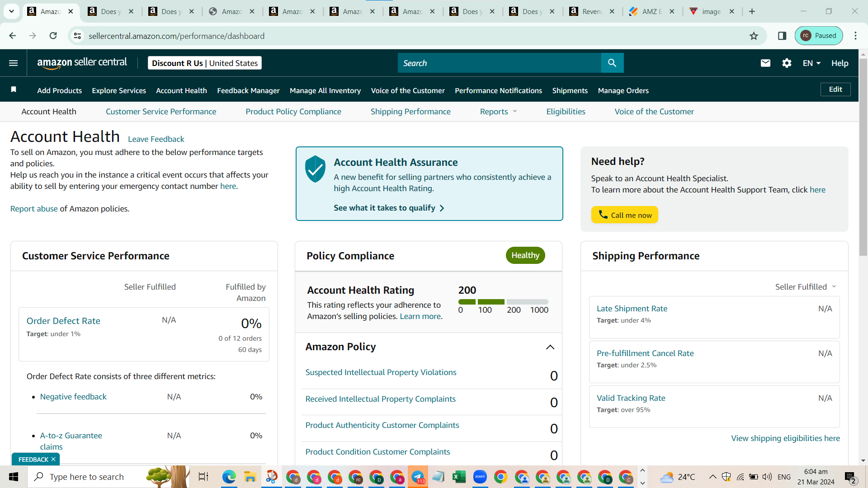Viewport: 868px width, 488px height.
Task: Open Voice of the Customer sub-tab
Action: [654, 112]
